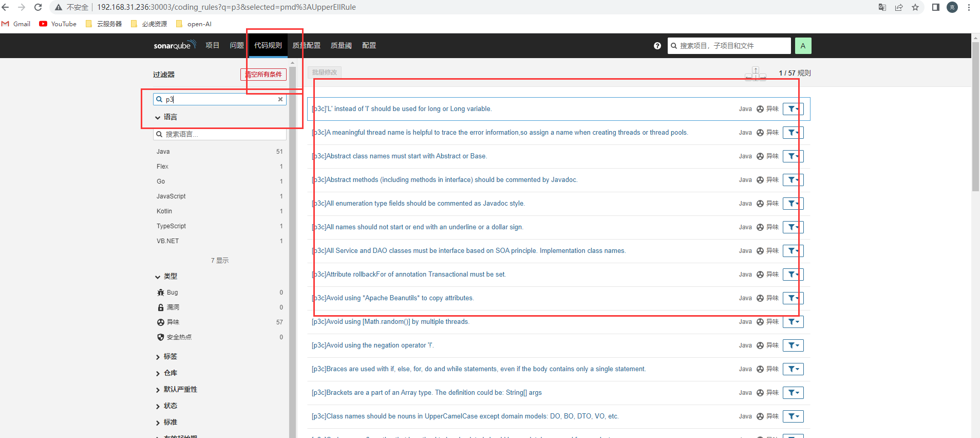
Task: Reload the page with refresh icon
Action: point(38,7)
